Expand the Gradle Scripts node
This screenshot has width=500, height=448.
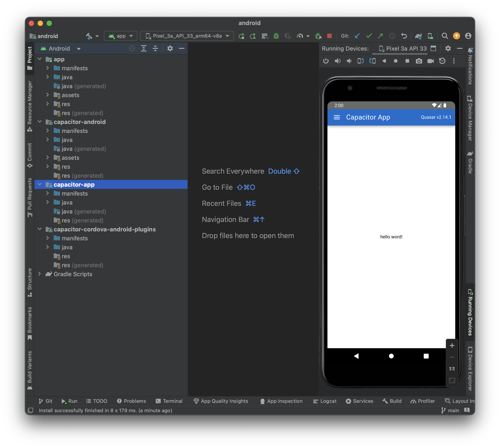[39, 274]
